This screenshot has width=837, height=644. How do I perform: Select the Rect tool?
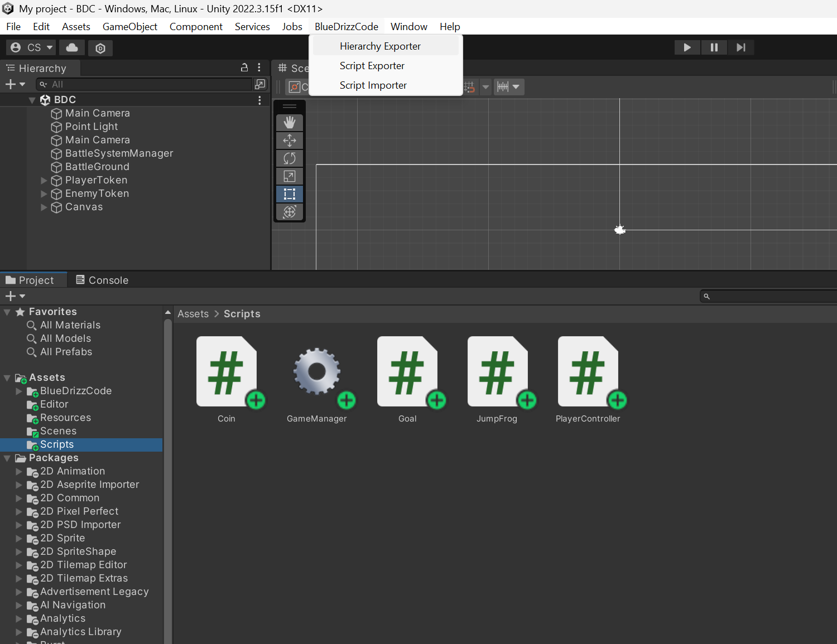pos(290,194)
